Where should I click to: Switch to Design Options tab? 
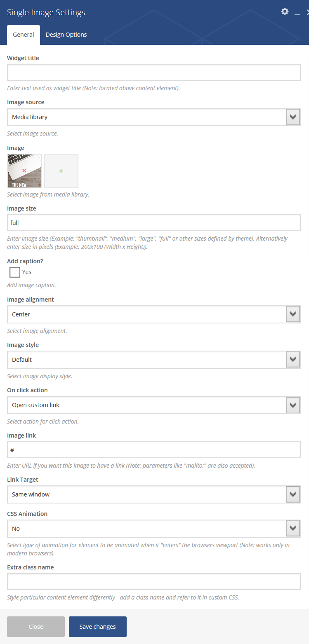coord(66,35)
